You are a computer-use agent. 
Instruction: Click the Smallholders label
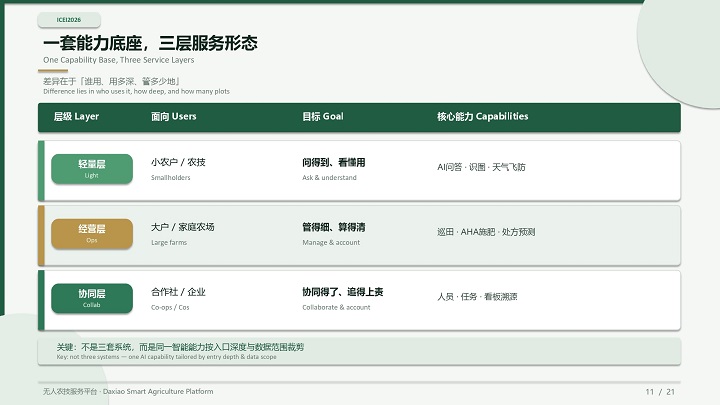[x=170, y=178]
